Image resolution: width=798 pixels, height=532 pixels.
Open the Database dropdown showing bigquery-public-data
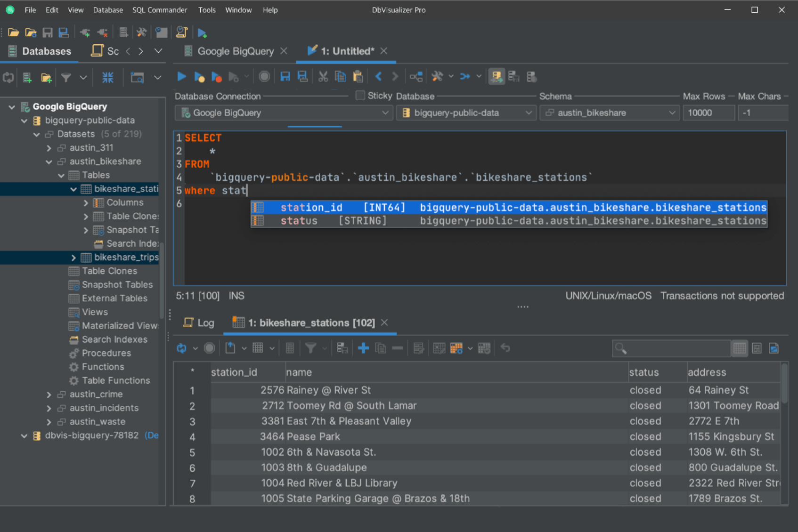(466, 113)
